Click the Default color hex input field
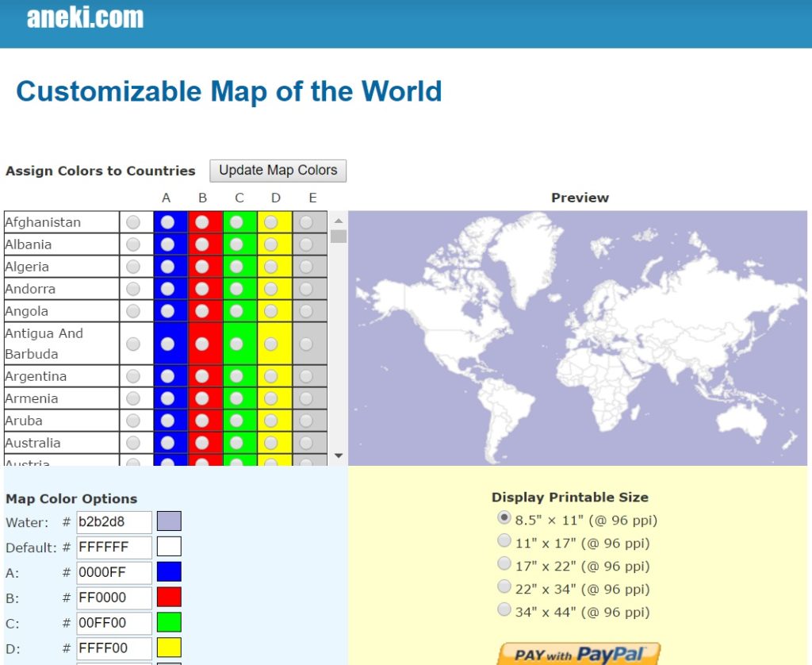Viewport: 812px width, 665px height. pos(113,548)
